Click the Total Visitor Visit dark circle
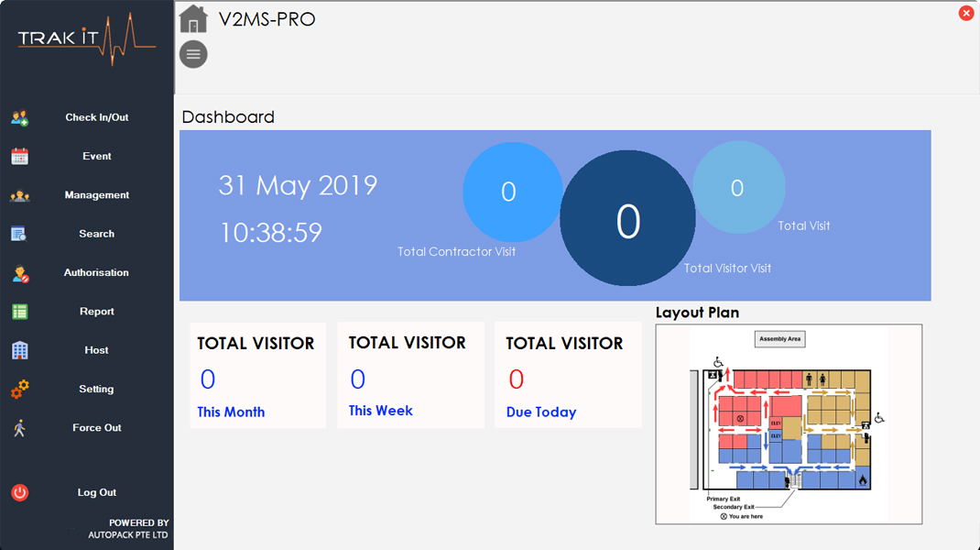 (x=627, y=219)
